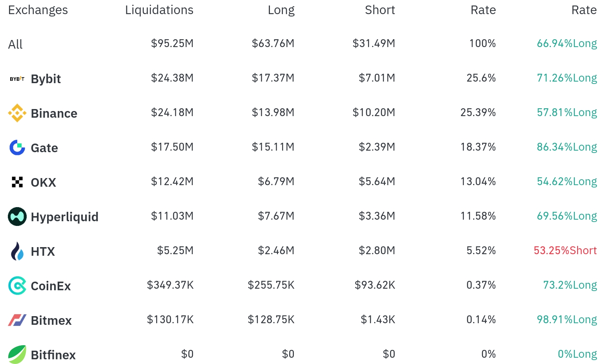Open the Binance exchange name link

pyautogui.click(x=54, y=113)
